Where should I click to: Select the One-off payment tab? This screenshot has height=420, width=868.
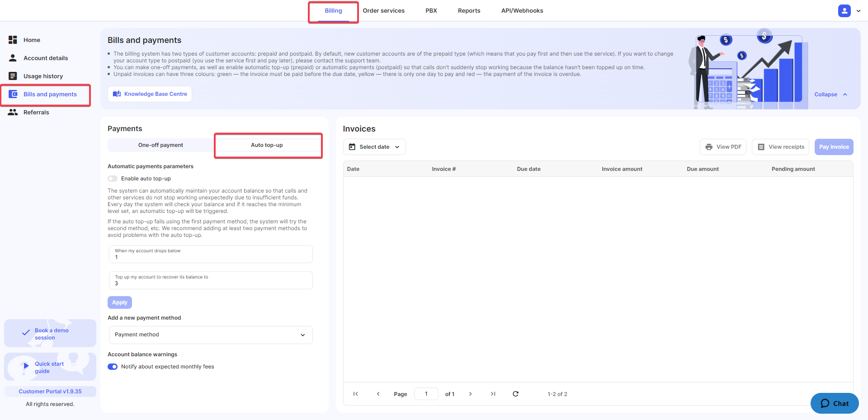tap(160, 145)
